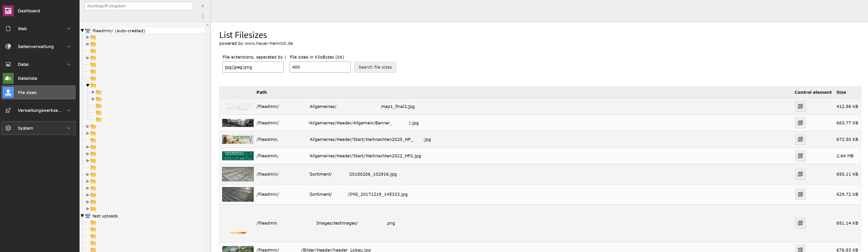
Task: Click control element icon for IMG_20171219_145323.jpg
Action: point(800,194)
